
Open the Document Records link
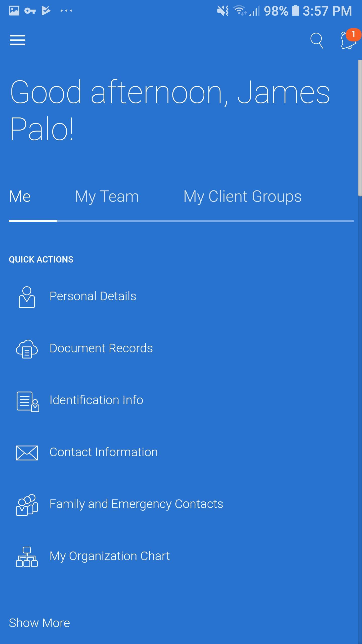[101, 348]
